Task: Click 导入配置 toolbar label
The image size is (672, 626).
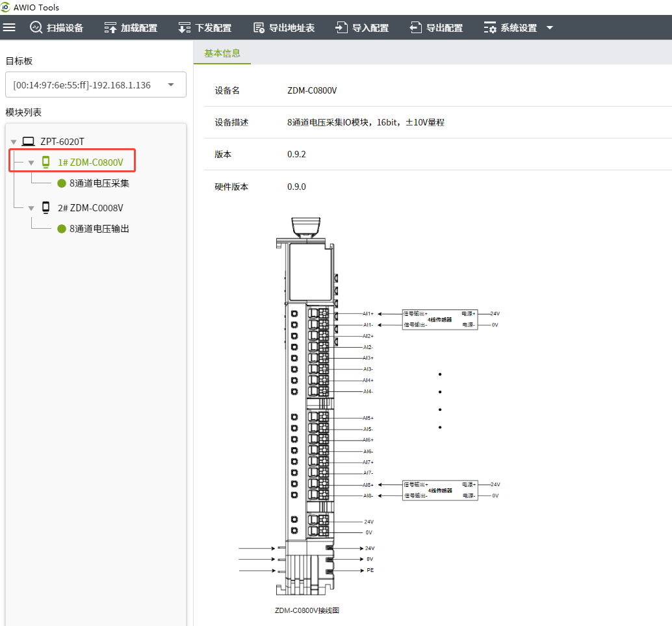Action: click(x=370, y=28)
